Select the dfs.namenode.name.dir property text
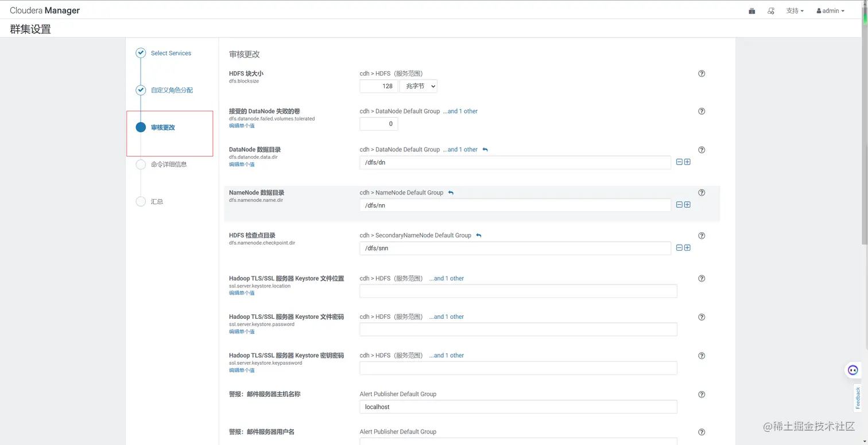Image resolution: width=868 pixels, height=445 pixels. [256, 200]
